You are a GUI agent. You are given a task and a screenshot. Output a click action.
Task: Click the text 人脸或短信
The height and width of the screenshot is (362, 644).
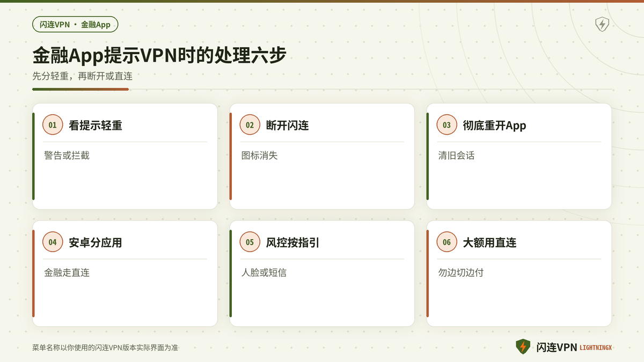264,272
